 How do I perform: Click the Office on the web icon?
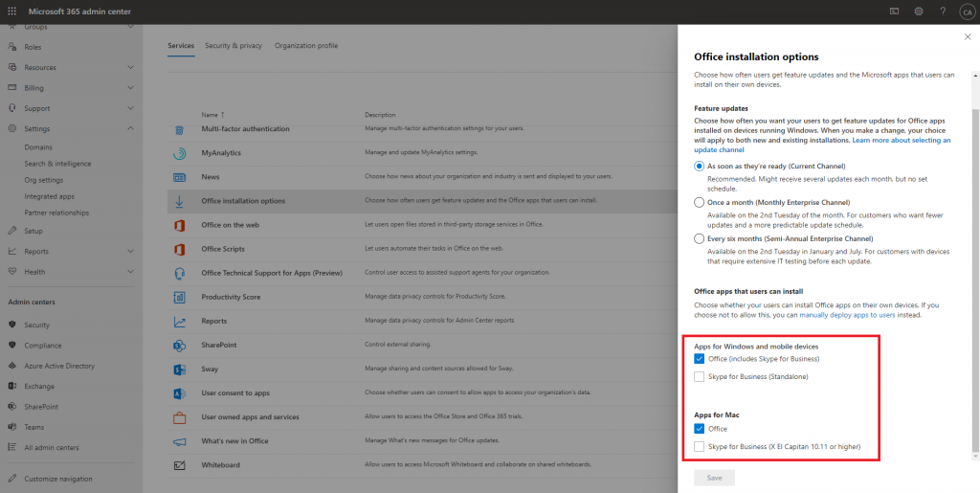[179, 226]
